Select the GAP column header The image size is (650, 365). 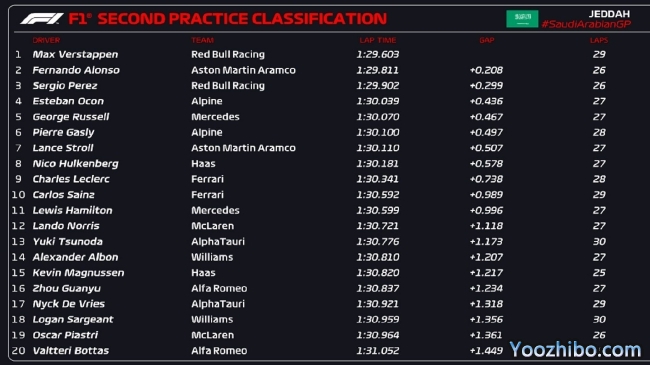487,40
